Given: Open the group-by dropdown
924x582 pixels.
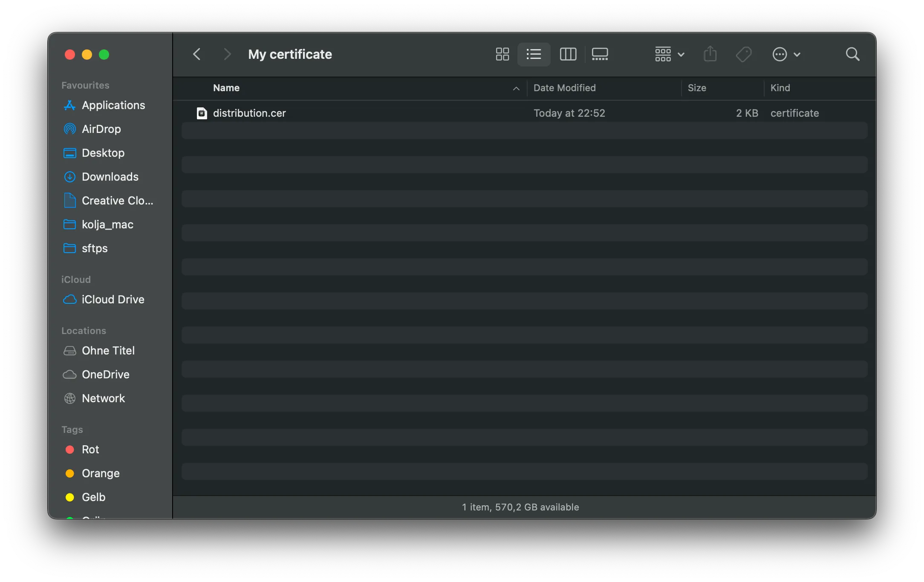Looking at the screenshot, I should click(670, 54).
